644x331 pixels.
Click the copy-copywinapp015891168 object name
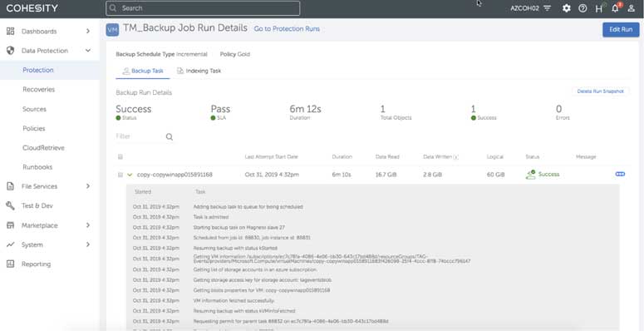pos(175,175)
